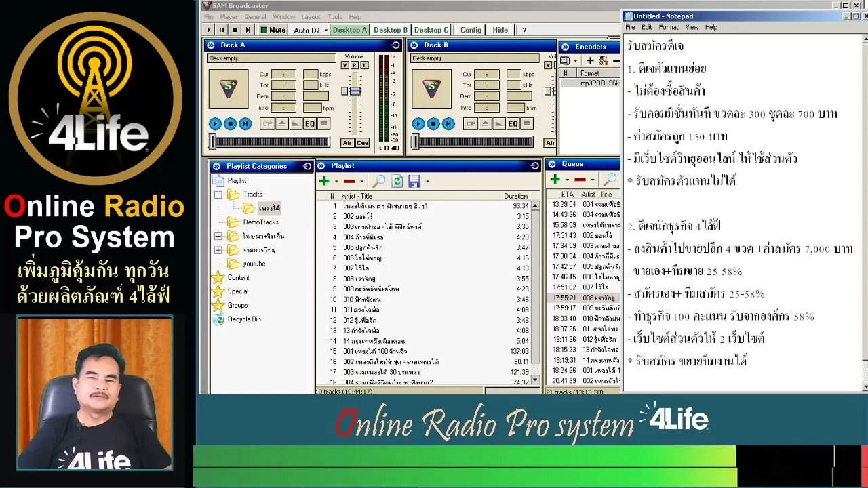Click the global Play button in SAM toolbar
The height and width of the screenshot is (488, 868).
pos(209,30)
